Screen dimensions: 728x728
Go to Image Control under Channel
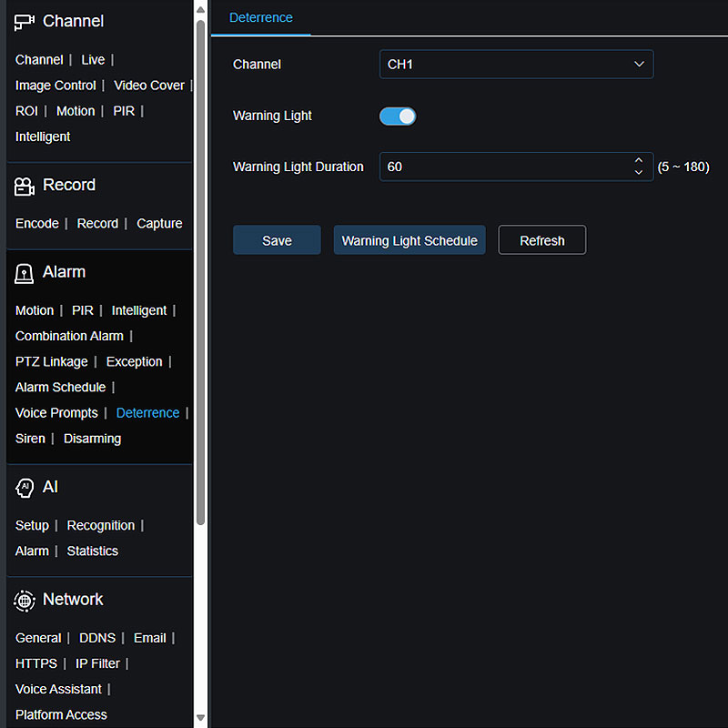coord(56,86)
